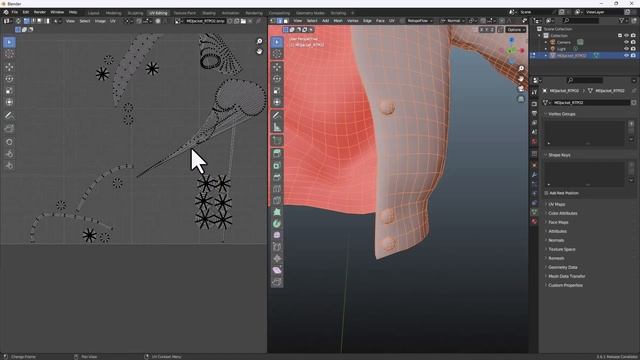The width and height of the screenshot is (640, 360).
Task: Open the viewport Vertex menu
Action: click(353, 21)
